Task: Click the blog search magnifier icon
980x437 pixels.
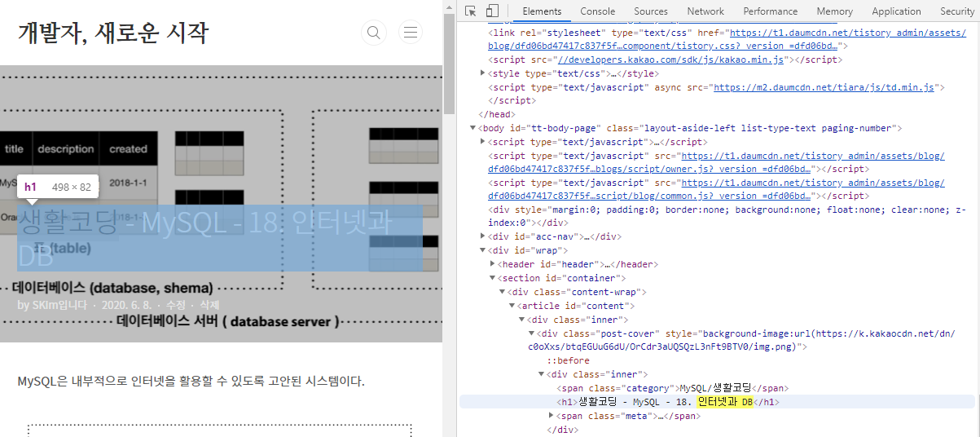Action: pyautogui.click(x=374, y=33)
